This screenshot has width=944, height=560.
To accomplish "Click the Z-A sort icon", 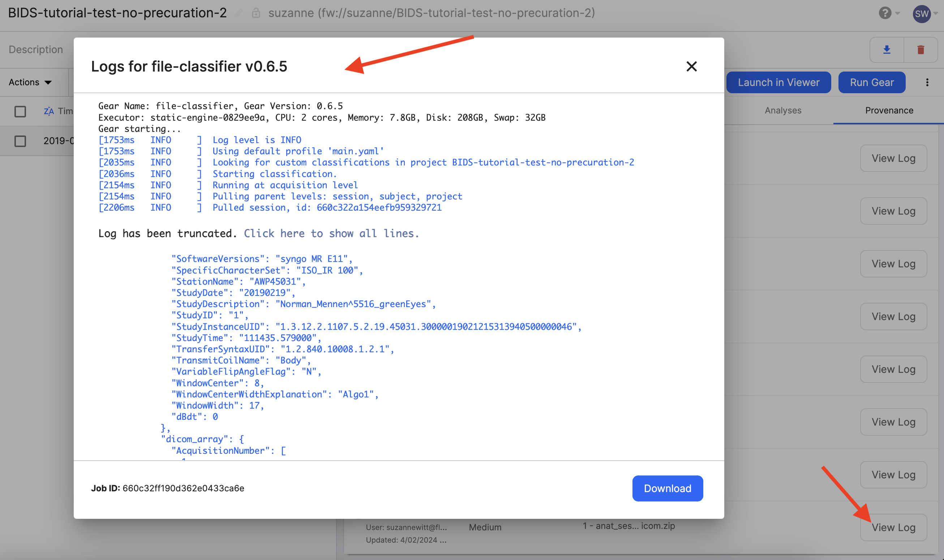I will 49,111.
